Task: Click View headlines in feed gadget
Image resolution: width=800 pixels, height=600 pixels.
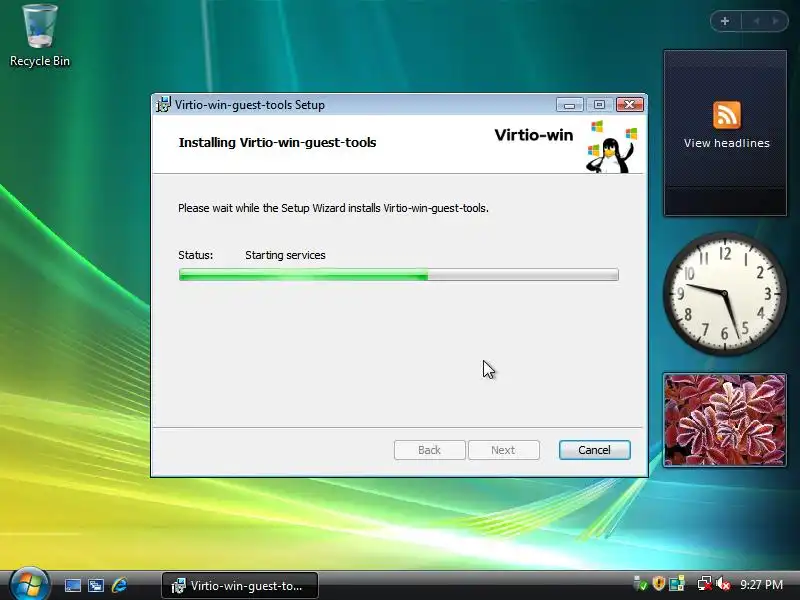Action: tap(727, 143)
